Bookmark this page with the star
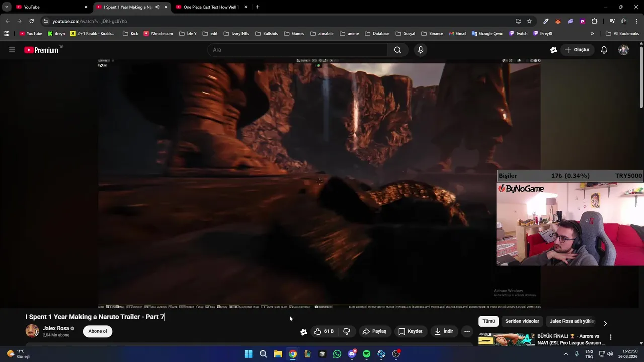The image size is (644, 362). point(529,21)
